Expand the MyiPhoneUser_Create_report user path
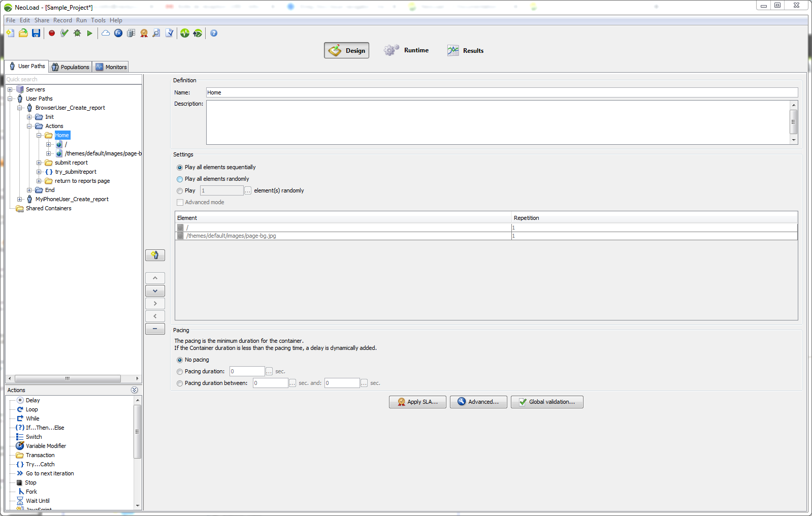 (x=20, y=200)
